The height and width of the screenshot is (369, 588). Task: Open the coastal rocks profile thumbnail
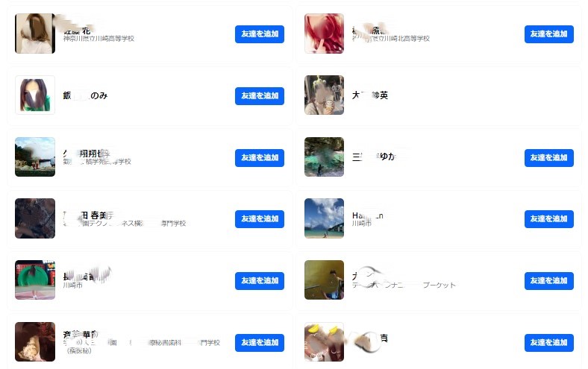pyautogui.click(x=35, y=157)
